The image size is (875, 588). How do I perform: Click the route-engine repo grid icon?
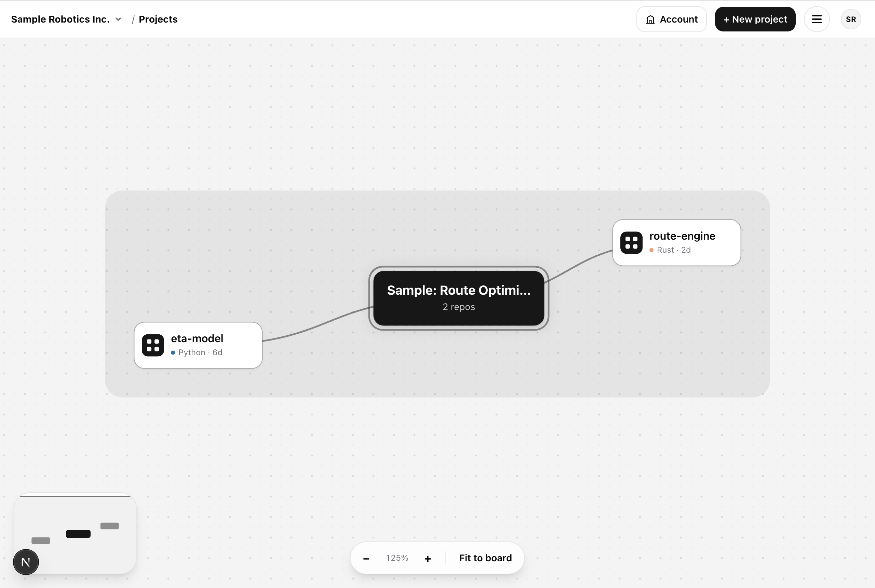(631, 243)
